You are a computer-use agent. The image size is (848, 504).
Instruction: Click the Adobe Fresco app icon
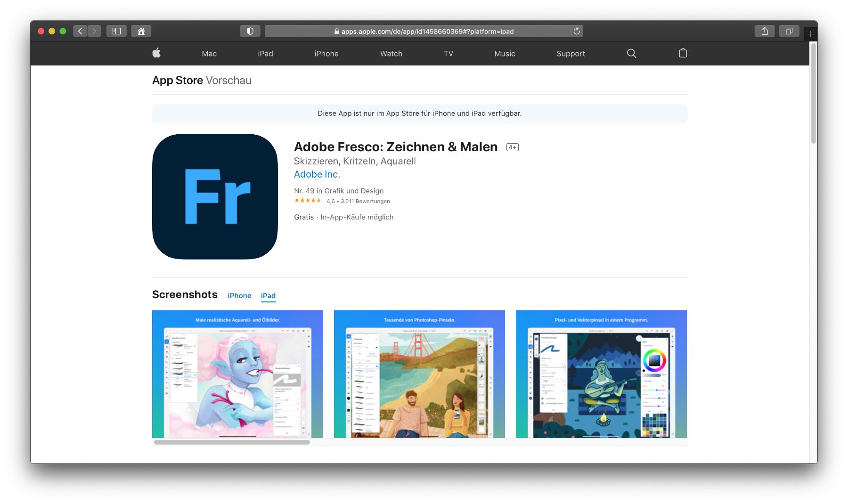click(215, 196)
